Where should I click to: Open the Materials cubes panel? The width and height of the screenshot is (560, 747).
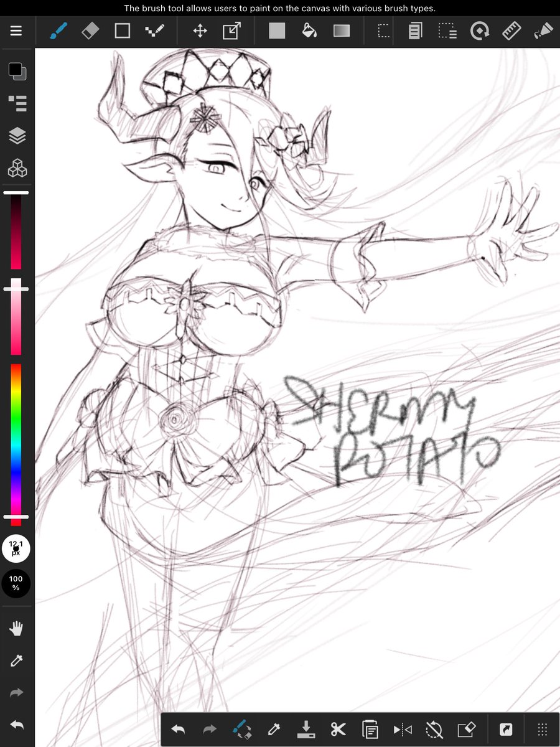[17, 168]
